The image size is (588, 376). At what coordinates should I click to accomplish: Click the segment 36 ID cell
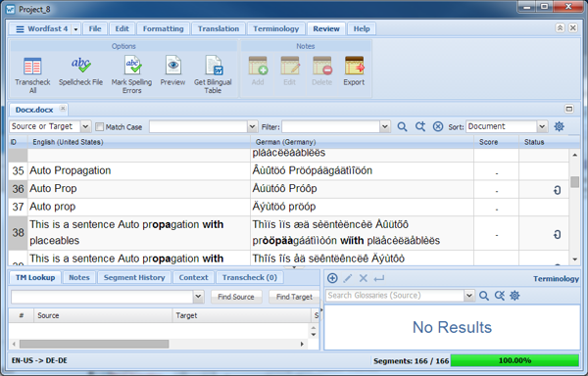(18, 189)
